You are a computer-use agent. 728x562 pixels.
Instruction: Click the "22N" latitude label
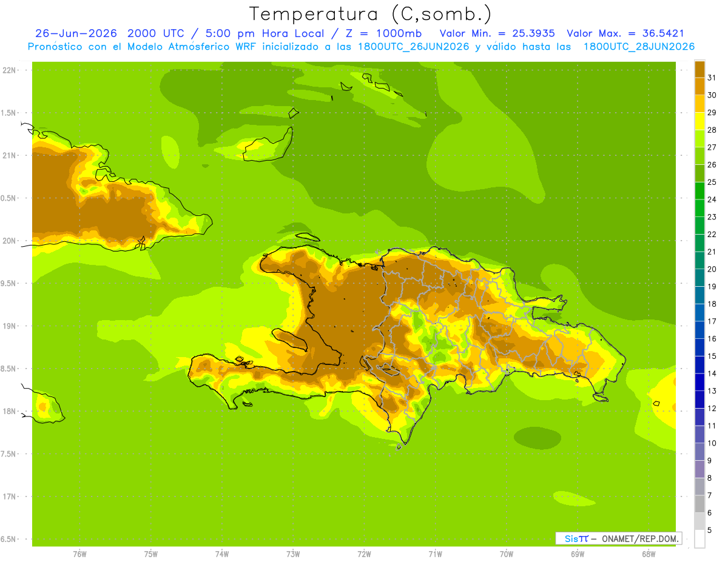pos(10,70)
